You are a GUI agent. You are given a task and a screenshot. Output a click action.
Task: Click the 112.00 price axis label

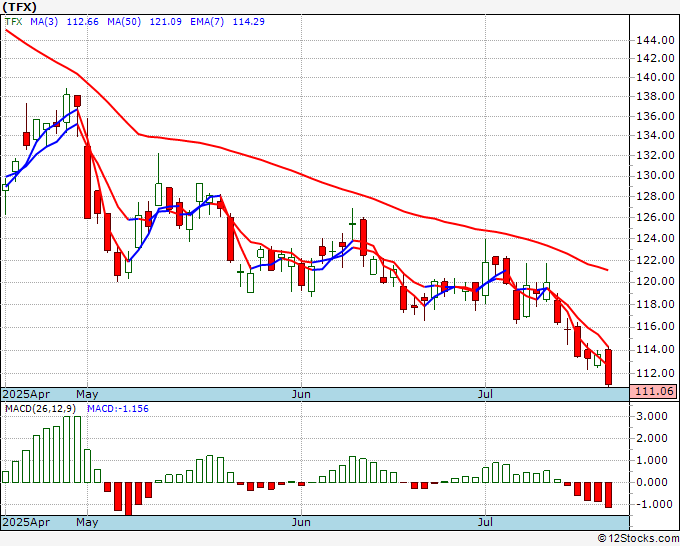coord(655,373)
